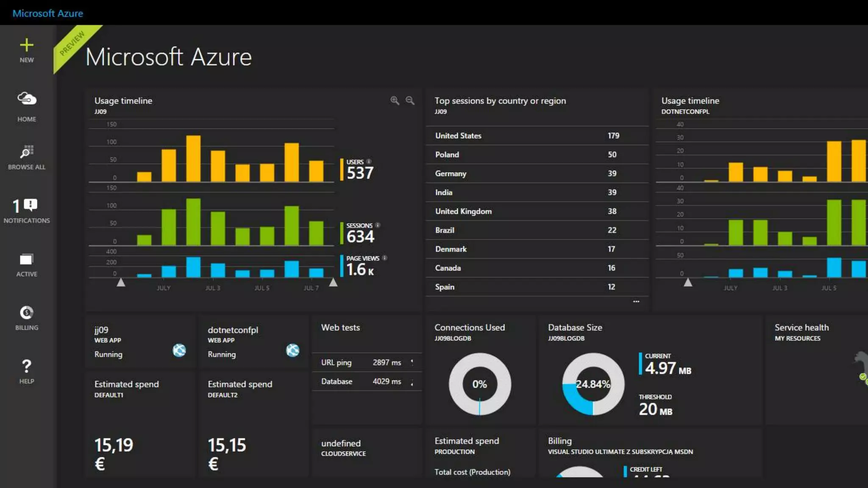Open the Spain sessions row
The height and width of the screenshot is (488, 868).
tap(537, 287)
